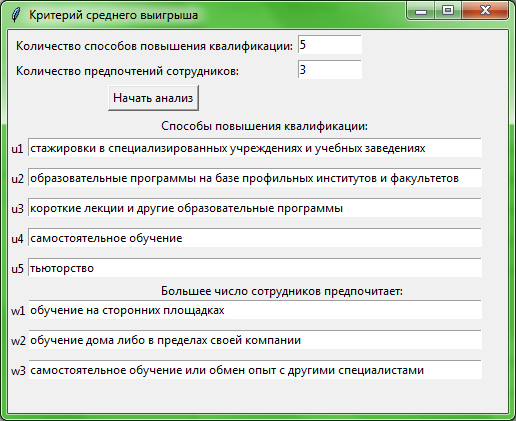The image size is (516, 421).
Task: Close the Критерий среднего выигрыша window
Action: (x=485, y=11)
